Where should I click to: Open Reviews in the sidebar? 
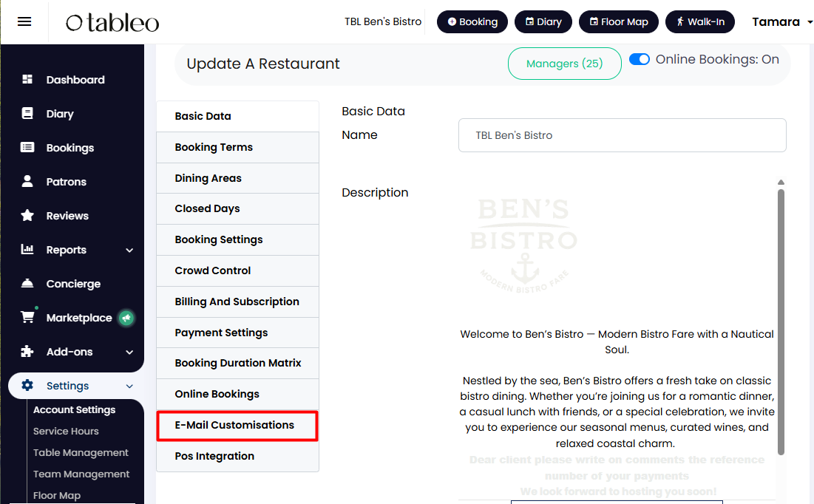coord(67,215)
